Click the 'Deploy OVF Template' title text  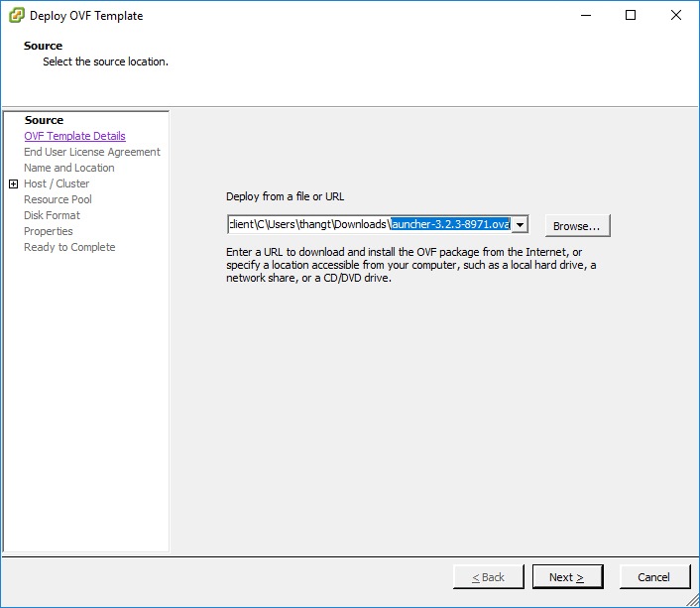(86, 16)
